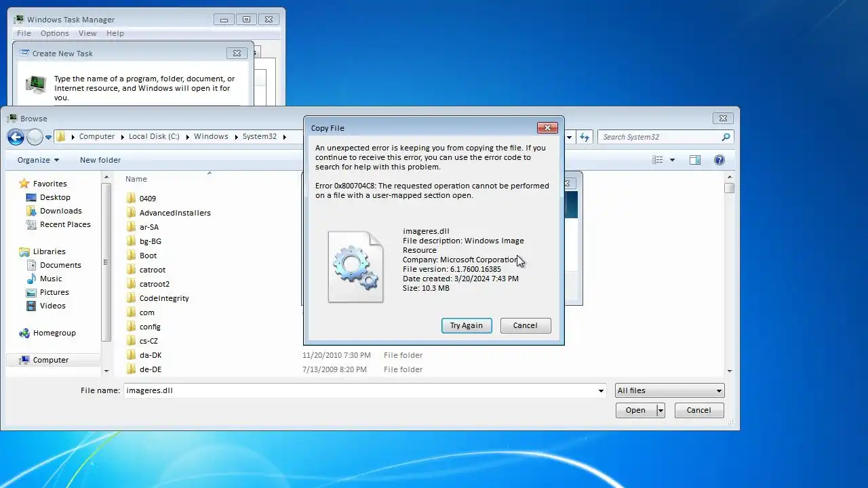
Task: Select the da-DK folder name
Action: point(151,355)
